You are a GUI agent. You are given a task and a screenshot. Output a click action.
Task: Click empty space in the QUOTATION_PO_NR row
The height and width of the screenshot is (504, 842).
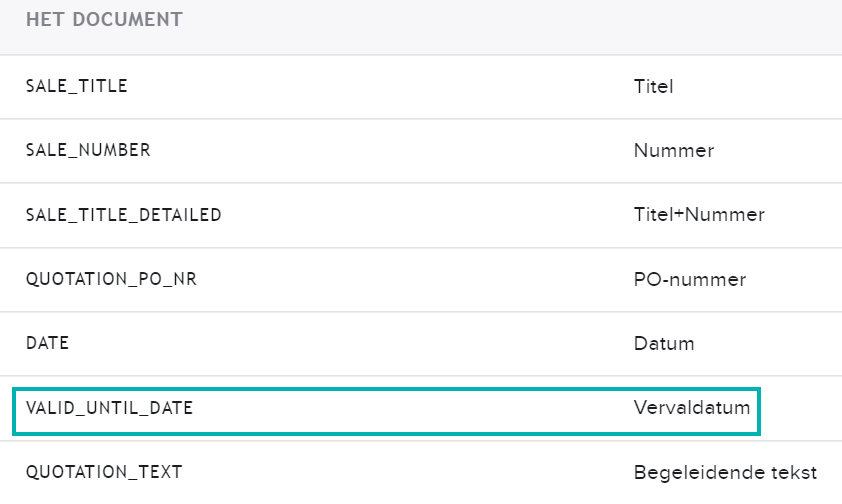413,280
